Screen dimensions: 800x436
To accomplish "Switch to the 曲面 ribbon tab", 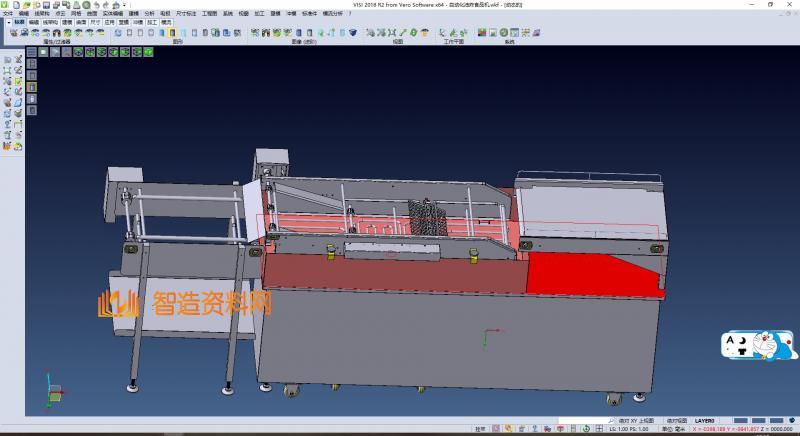I will pos(81,21).
